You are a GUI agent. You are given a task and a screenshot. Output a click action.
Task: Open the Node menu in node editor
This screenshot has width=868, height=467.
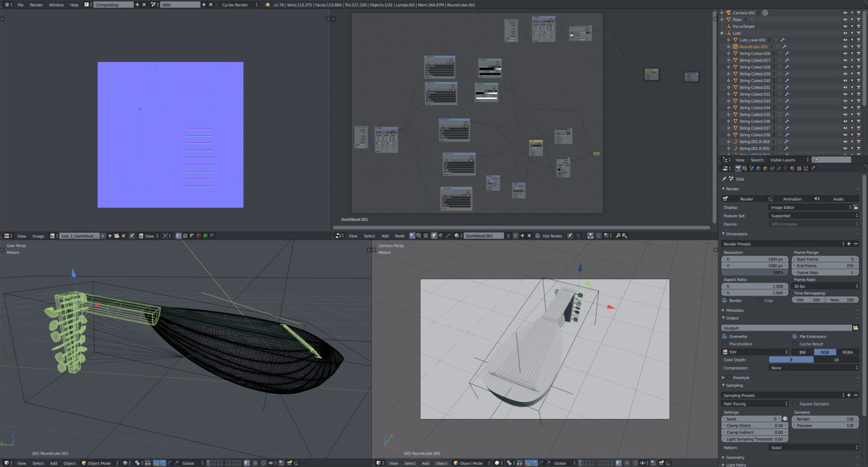pos(399,236)
